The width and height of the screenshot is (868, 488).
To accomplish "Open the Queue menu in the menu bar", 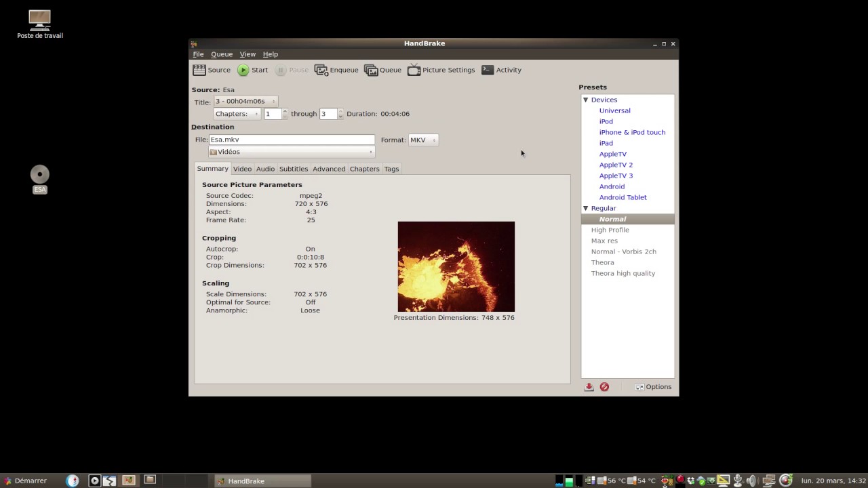I will (222, 54).
